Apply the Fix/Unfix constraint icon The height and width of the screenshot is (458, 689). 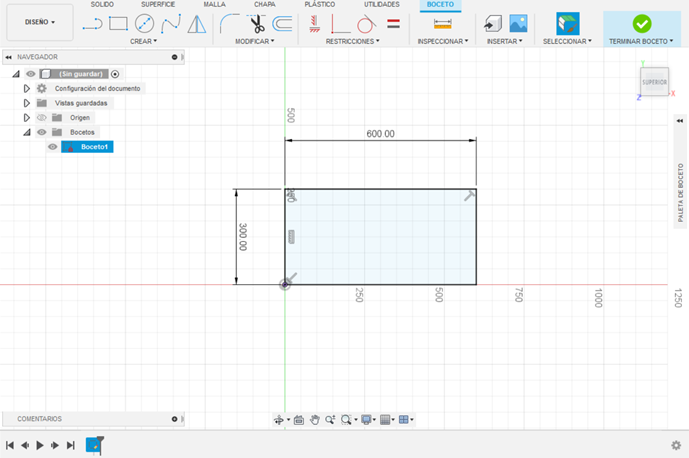pyautogui.click(x=314, y=24)
